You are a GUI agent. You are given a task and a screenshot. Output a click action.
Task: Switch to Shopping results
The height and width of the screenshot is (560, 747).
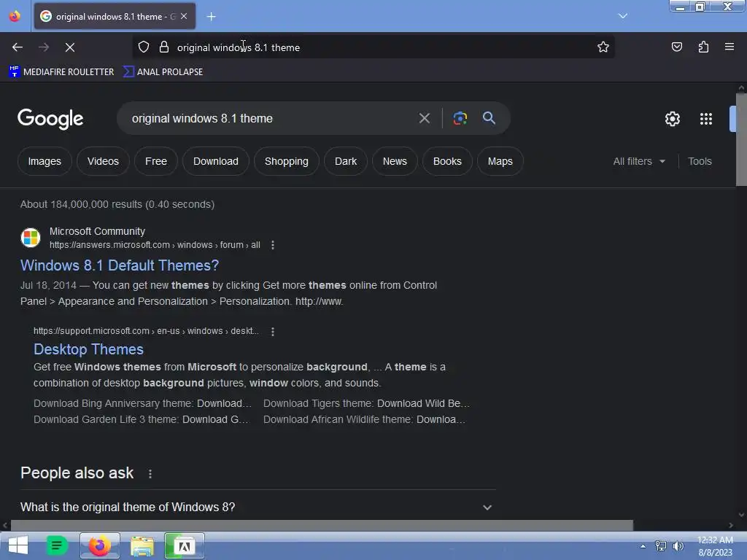pyautogui.click(x=286, y=161)
